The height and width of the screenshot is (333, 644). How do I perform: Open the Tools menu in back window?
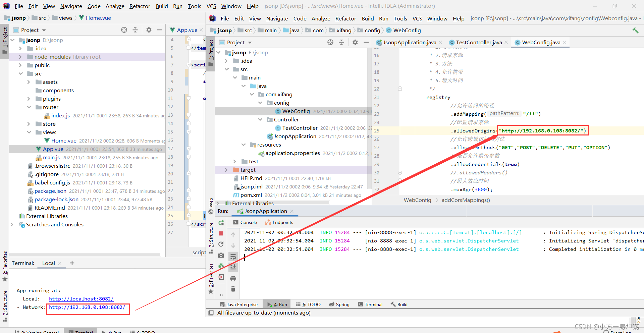(x=194, y=6)
